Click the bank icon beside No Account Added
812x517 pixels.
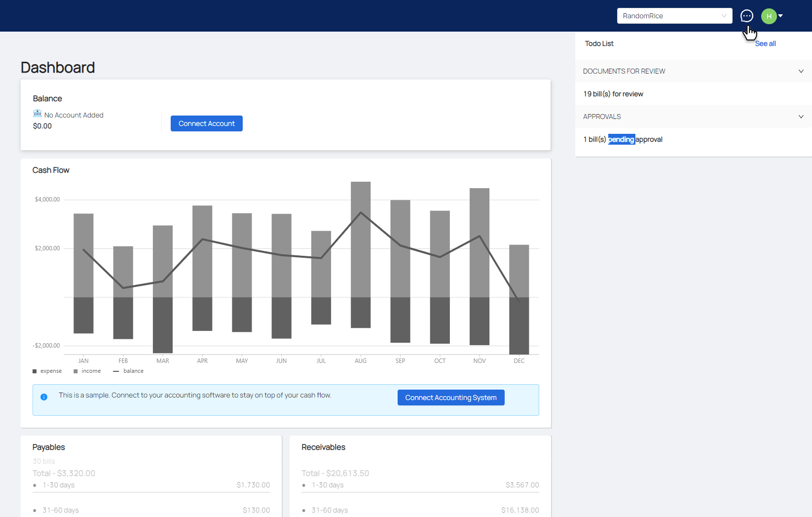(37, 114)
